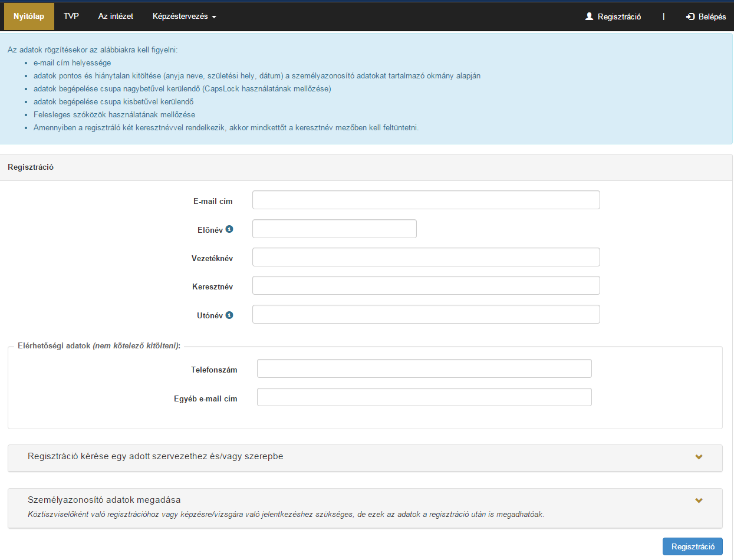Image resolution: width=734 pixels, height=560 pixels.
Task: Click the 'Felesleges szóközök használatának mellőzése' bullet
Action: [x=114, y=114]
